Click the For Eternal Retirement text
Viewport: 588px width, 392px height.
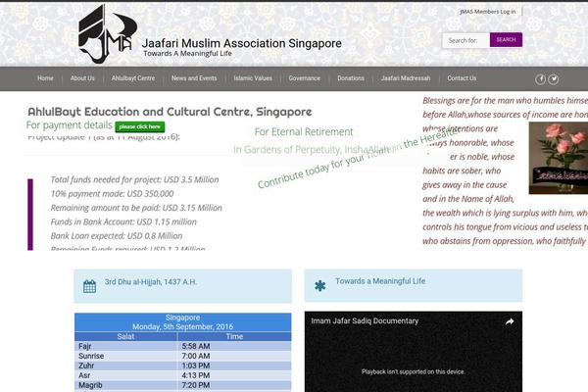point(304,131)
